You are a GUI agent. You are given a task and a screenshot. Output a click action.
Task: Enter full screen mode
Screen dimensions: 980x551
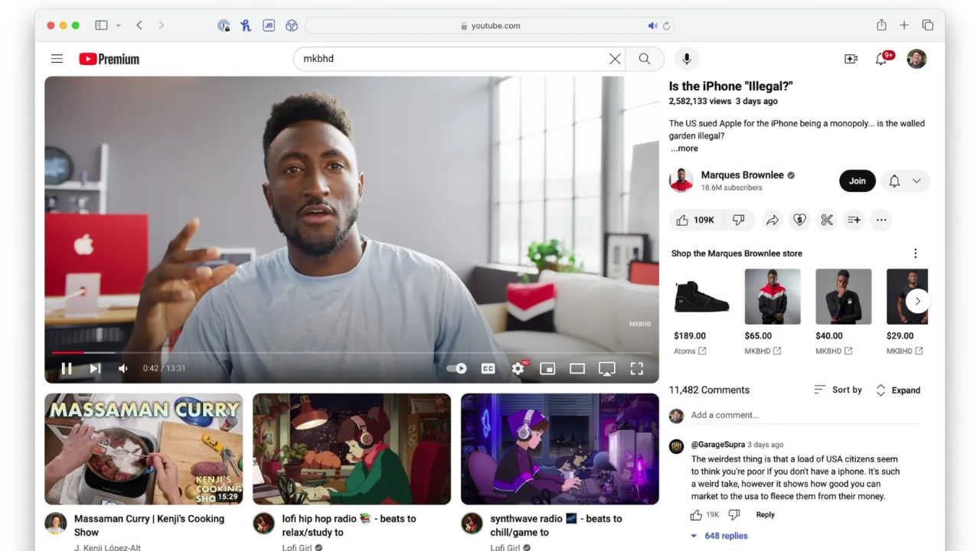click(636, 368)
